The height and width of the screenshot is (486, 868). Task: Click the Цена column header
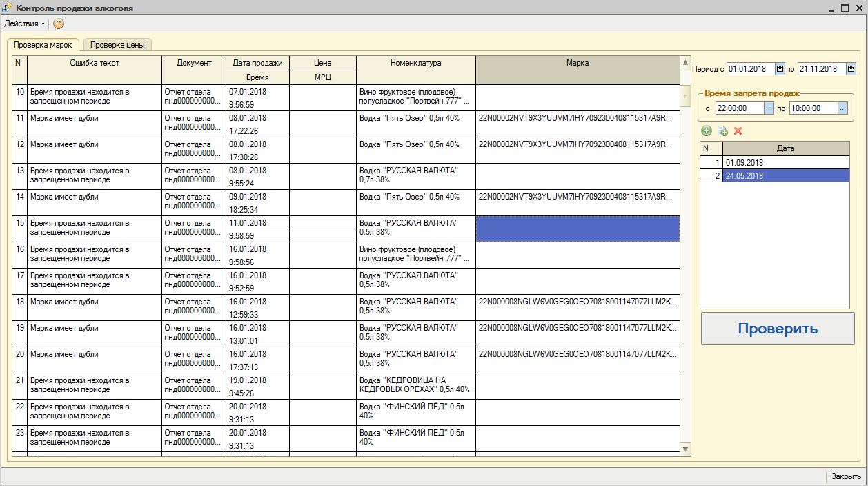[x=323, y=63]
